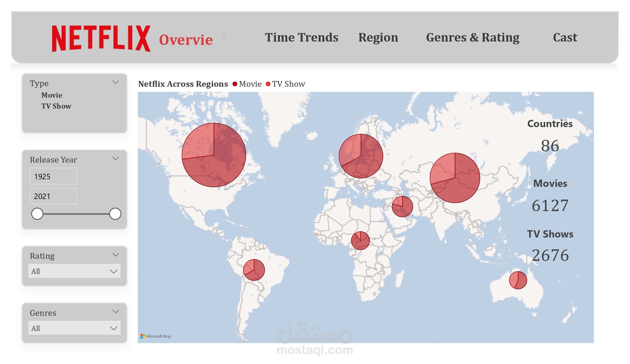The width and height of the screenshot is (630, 364).
Task: Click the Netflix Across Regions title
Action: 183,84
